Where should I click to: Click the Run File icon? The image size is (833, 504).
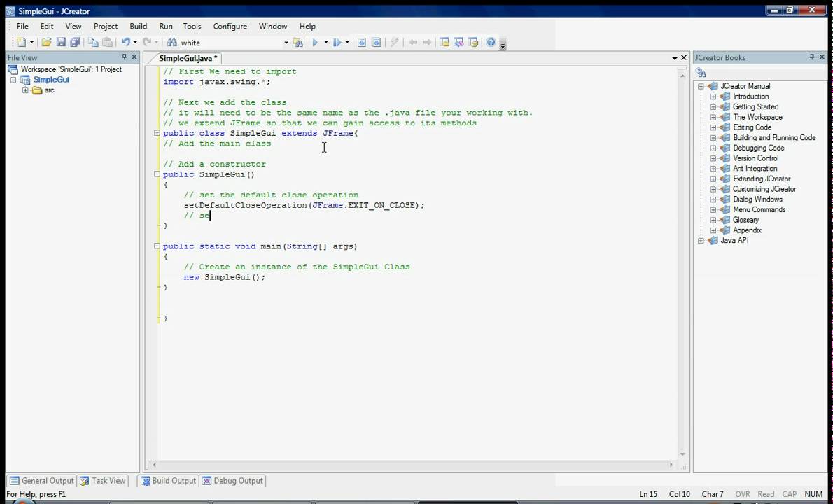(337, 43)
